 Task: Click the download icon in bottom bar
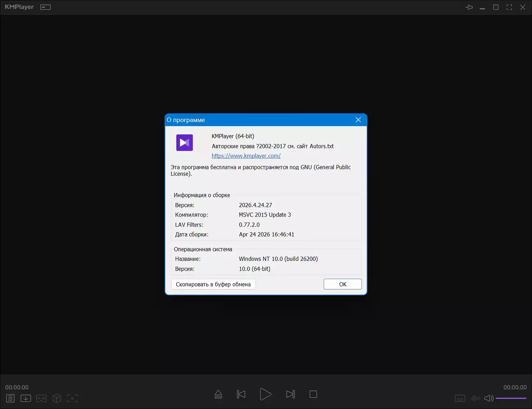(26, 398)
